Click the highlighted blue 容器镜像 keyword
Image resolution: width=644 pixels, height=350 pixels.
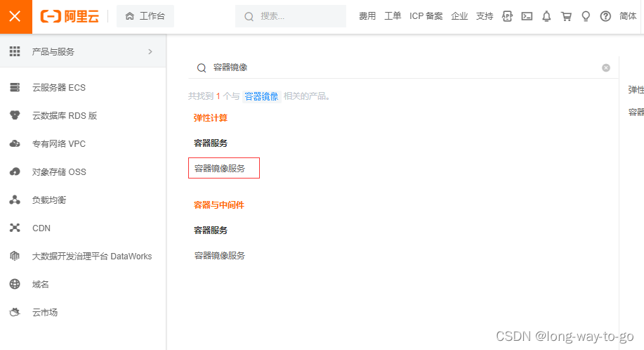(x=262, y=96)
